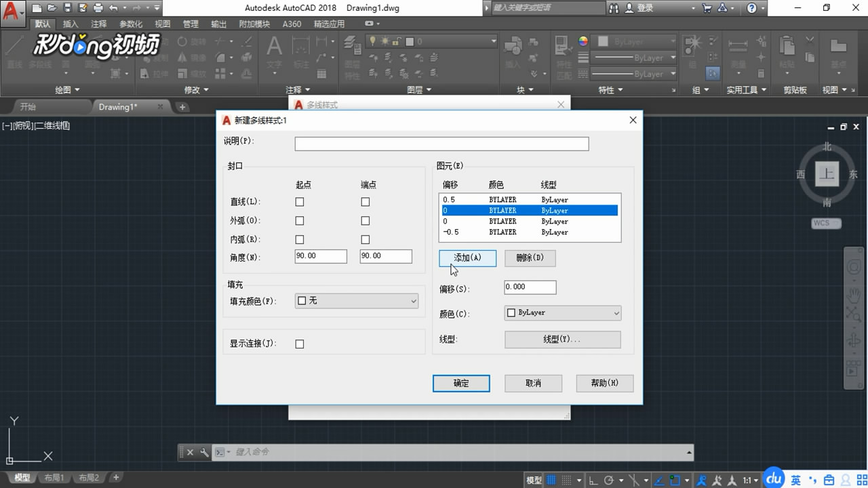Check the Outer arc end checkbox
Viewport: 868px width, 488px height.
[x=366, y=221]
